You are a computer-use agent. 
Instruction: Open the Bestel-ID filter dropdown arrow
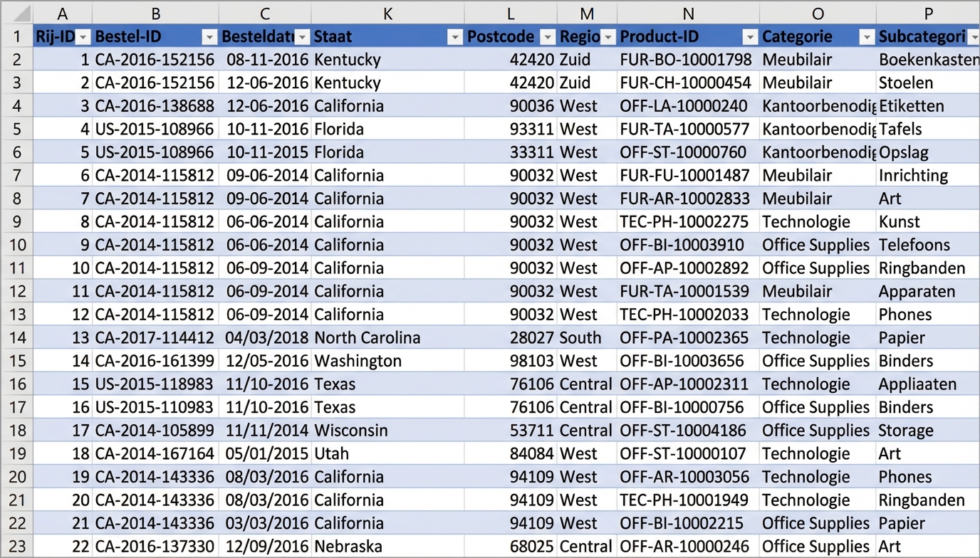(209, 37)
